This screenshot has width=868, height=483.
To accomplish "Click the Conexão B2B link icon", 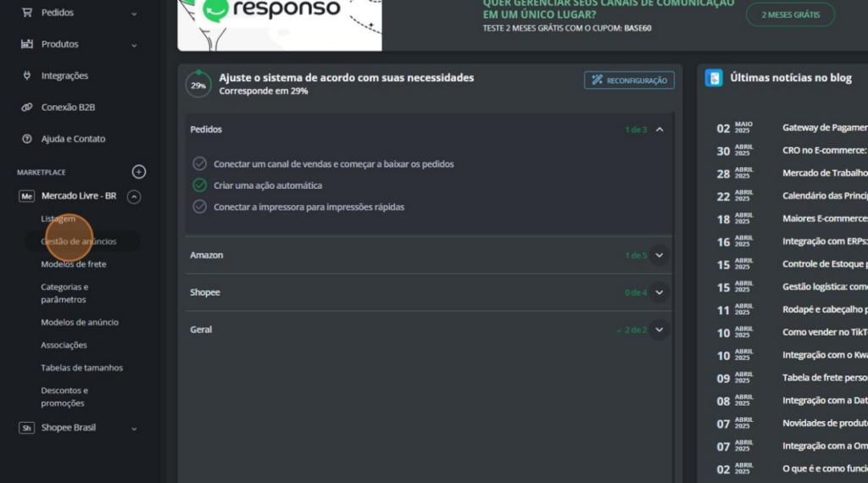I will pyautogui.click(x=27, y=108).
